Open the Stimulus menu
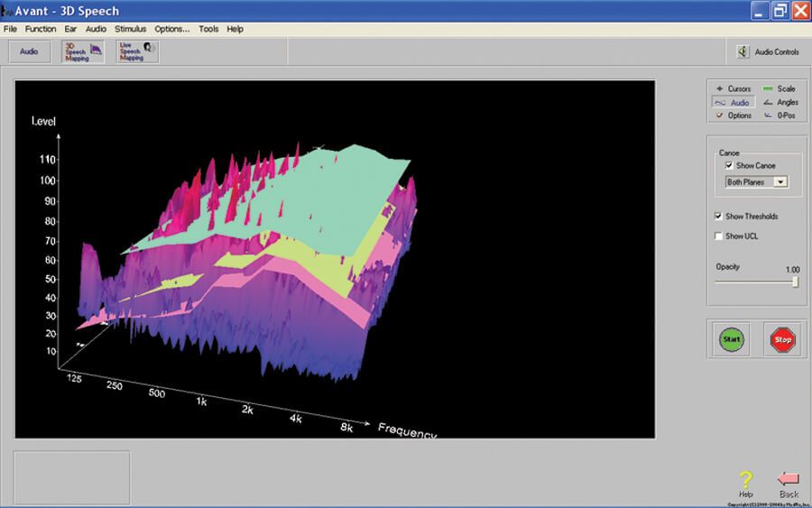 [130, 29]
